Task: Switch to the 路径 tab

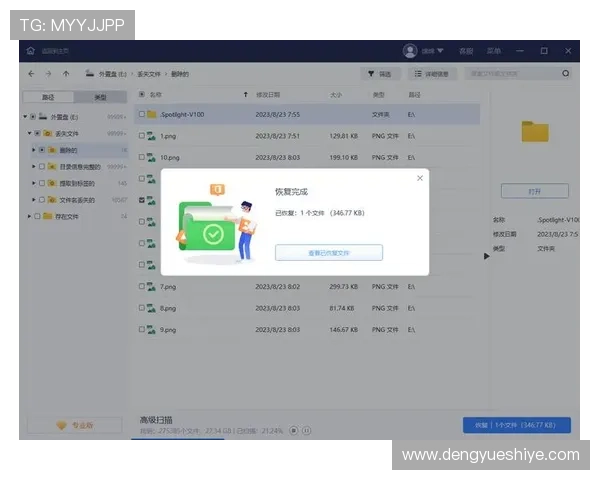Action: [x=48, y=97]
